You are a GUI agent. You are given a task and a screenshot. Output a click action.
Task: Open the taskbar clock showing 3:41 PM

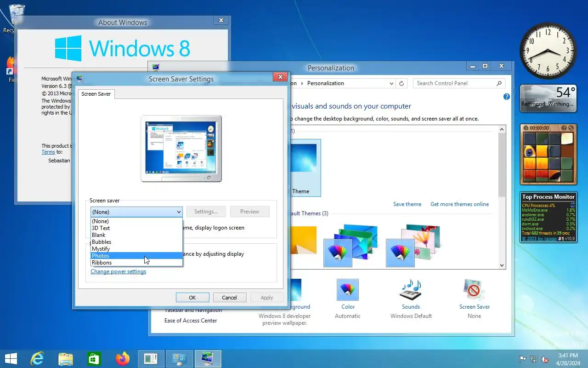[568, 359]
